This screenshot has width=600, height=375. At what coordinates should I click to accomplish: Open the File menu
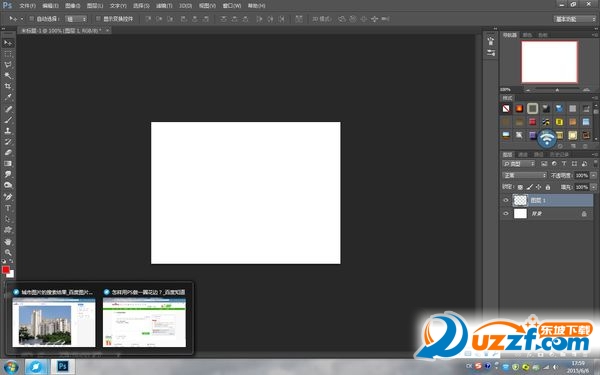(27, 6)
